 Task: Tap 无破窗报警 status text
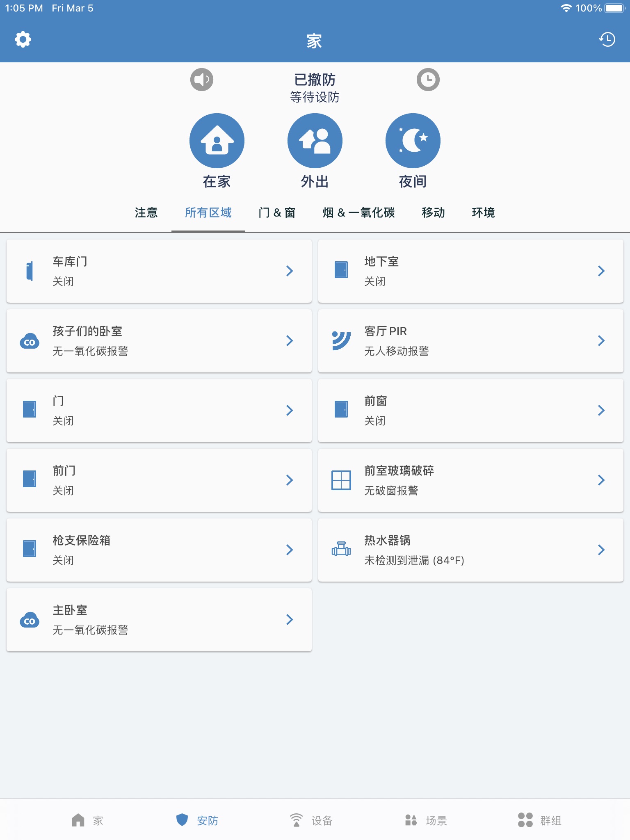coord(391,491)
